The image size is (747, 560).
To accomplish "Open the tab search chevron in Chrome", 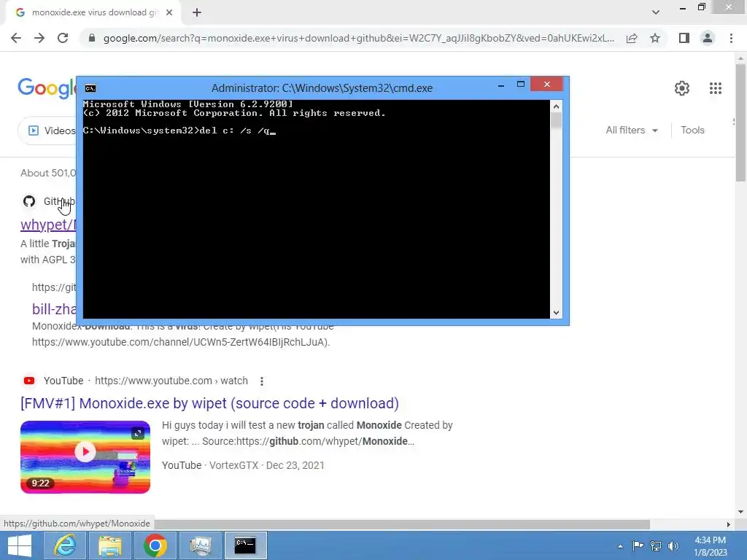I will click(656, 12).
